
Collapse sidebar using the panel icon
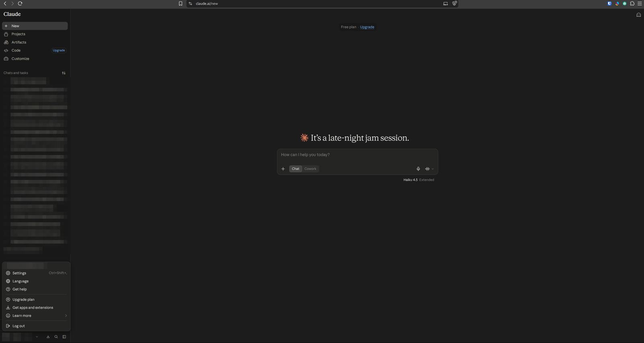click(64, 337)
